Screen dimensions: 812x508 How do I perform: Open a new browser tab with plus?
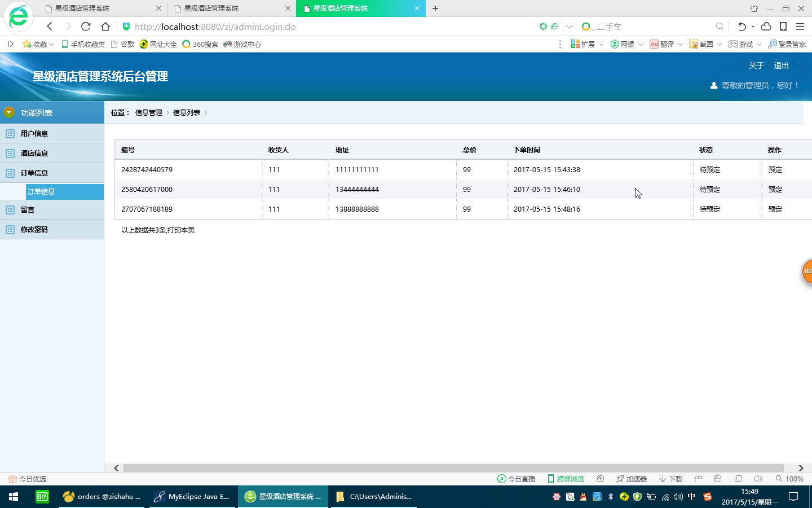tap(435, 8)
